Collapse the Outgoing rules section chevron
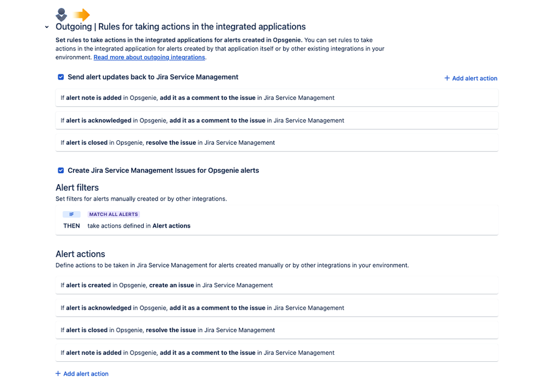The image size is (548, 392). (x=47, y=27)
